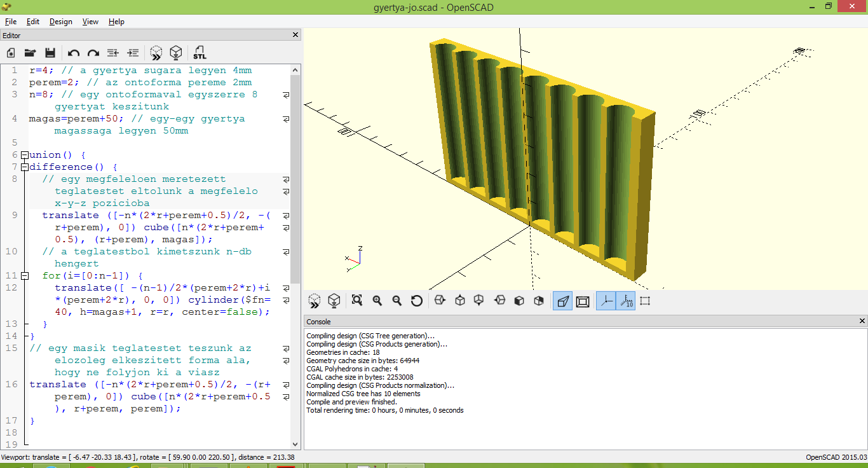Redo the last edit
Image resolution: width=868 pixels, height=468 pixels.
pos(93,53)
